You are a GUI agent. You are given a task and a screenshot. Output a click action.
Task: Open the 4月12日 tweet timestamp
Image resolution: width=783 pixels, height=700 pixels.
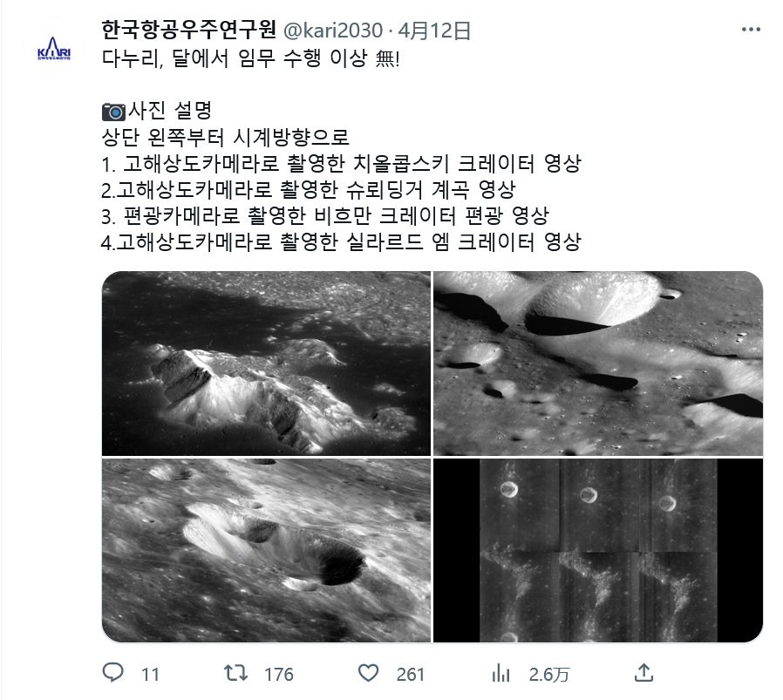[434, 31]
